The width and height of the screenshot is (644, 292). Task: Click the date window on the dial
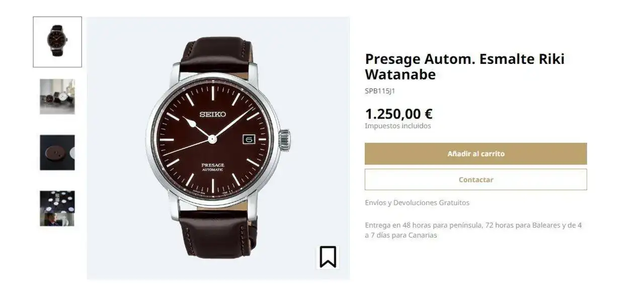coord(250,139)
